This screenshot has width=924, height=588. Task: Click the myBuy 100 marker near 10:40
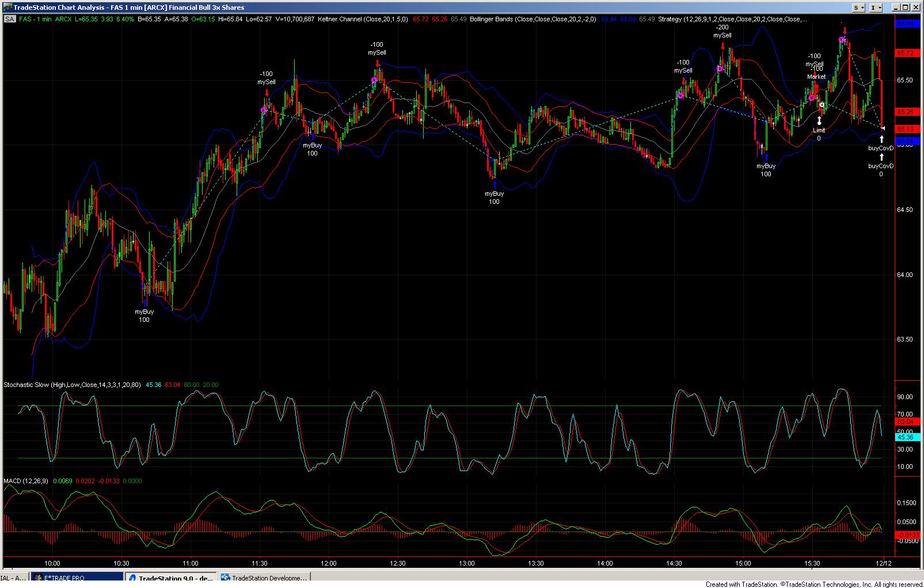[145, 316]
